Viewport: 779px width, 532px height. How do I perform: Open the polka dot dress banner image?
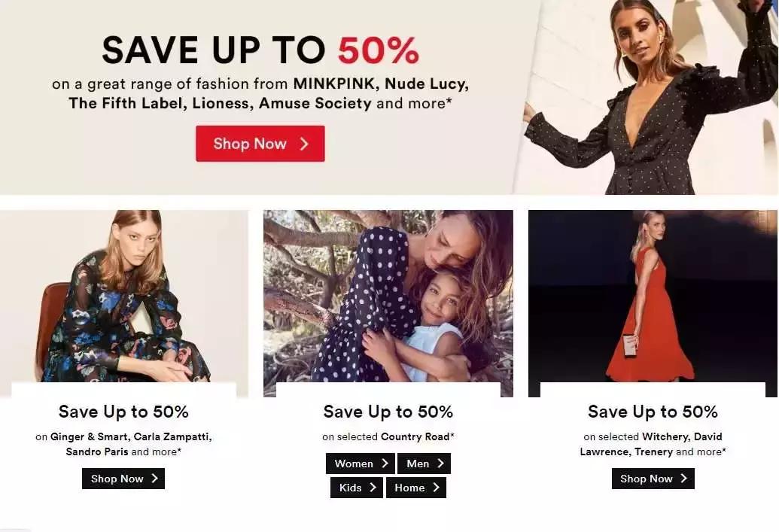coord(646,97)
